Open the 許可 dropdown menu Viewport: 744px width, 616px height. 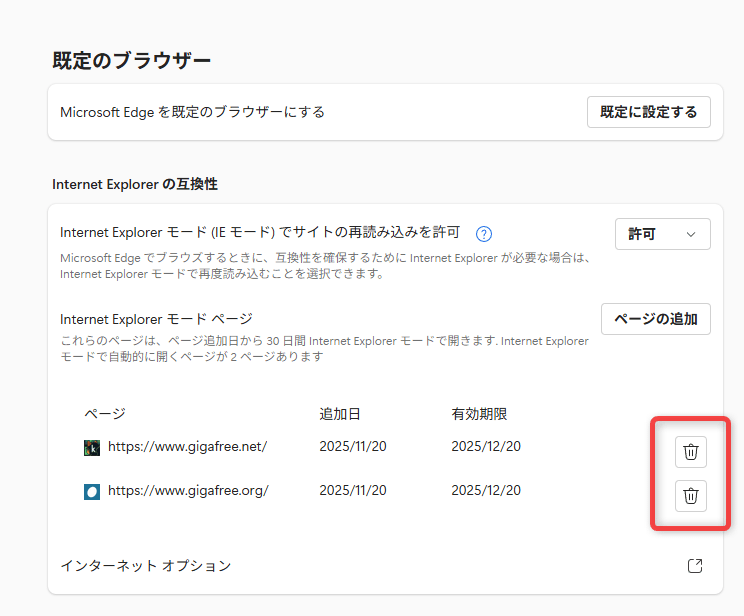[x=662, y=234]
